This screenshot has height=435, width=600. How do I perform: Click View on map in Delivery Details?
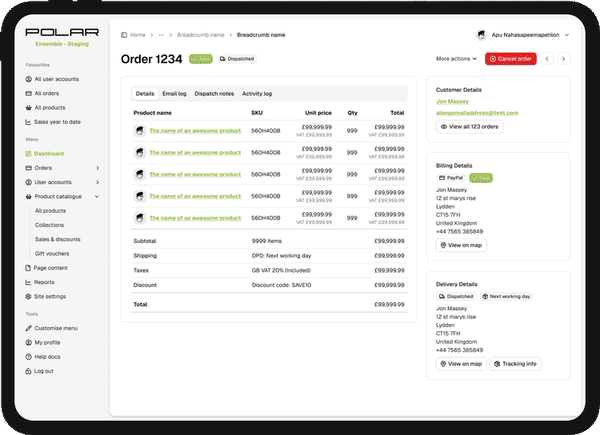[461, 364]
